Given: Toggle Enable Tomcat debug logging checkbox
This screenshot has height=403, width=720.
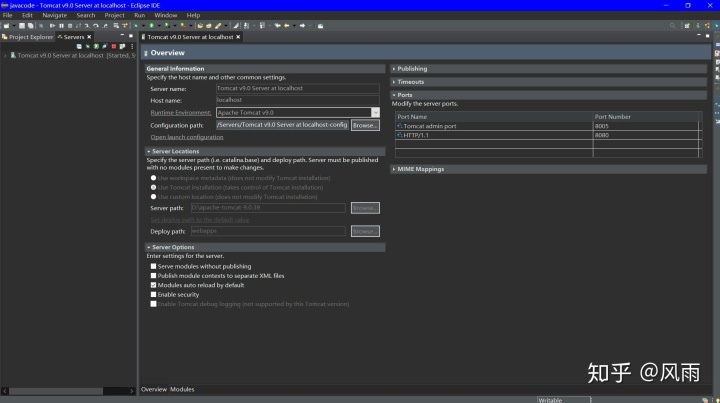Looking at the screenshot, I should [x=153, y=304].
